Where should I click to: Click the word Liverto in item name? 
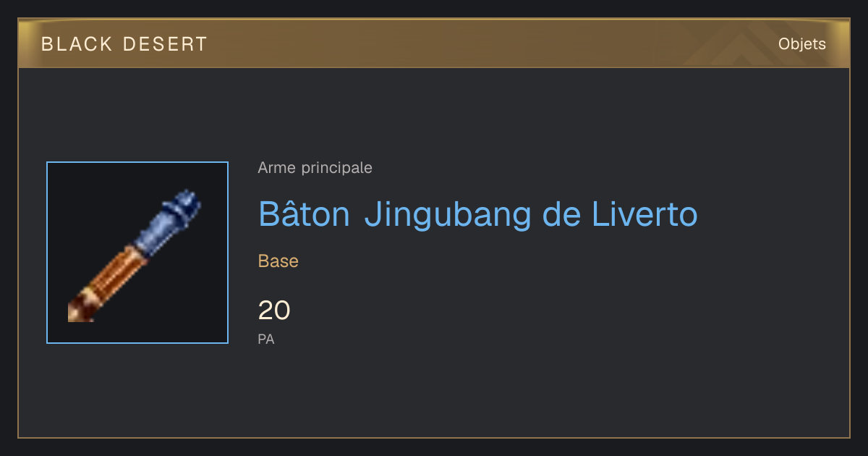[644, 214]
